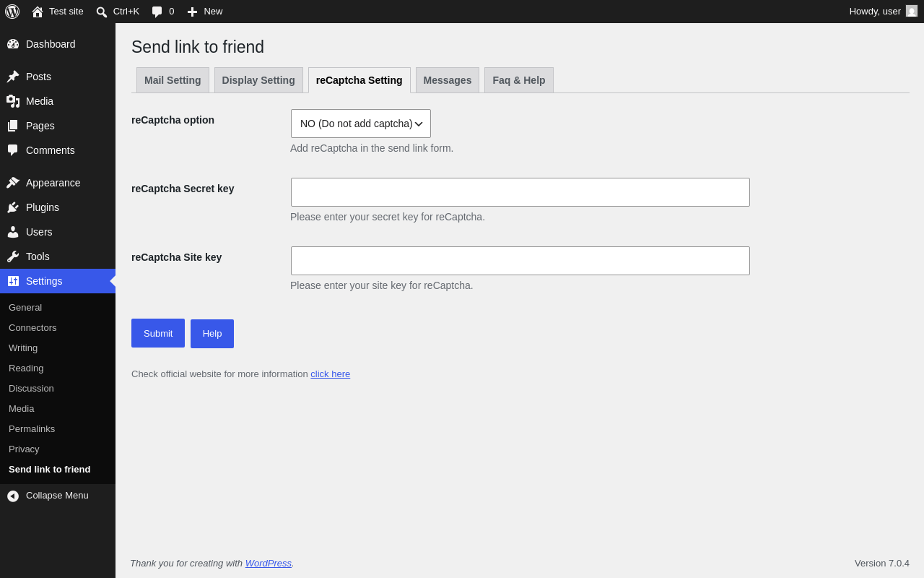924x578 pixels.
Task: Open the comments bubble in the admin bar
Action: (x=157, y=12)
